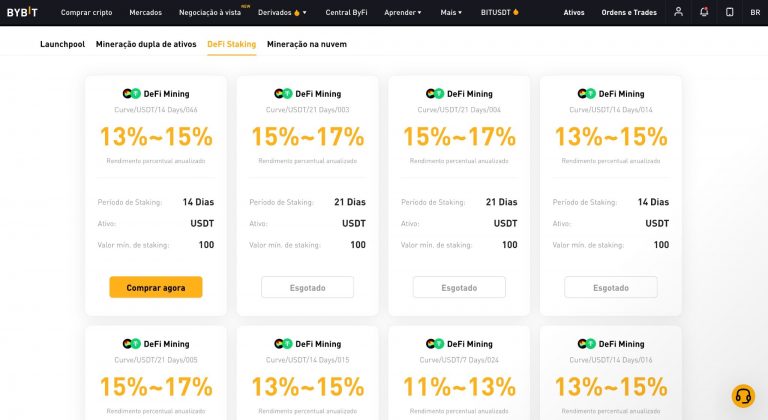The width and height of the screenshot is (768, 420).
Task: Click coin icon on Curve/USDT/14 Days/015 card
Action: [x=283, y=344]
